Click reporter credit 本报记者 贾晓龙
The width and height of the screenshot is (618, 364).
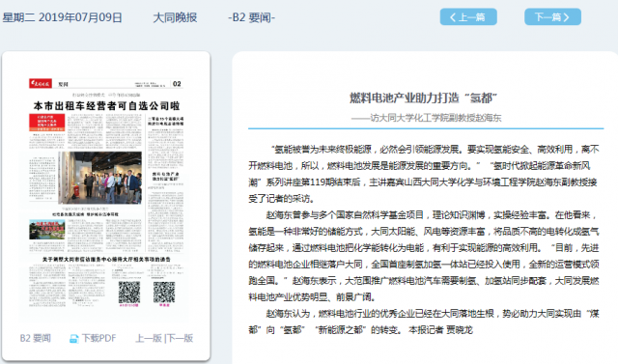tap(440, 330)
